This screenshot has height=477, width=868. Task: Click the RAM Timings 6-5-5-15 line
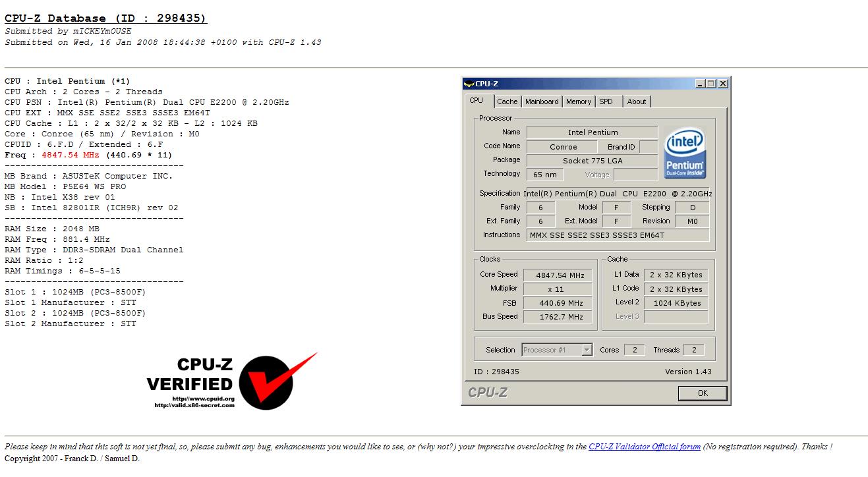63,271
